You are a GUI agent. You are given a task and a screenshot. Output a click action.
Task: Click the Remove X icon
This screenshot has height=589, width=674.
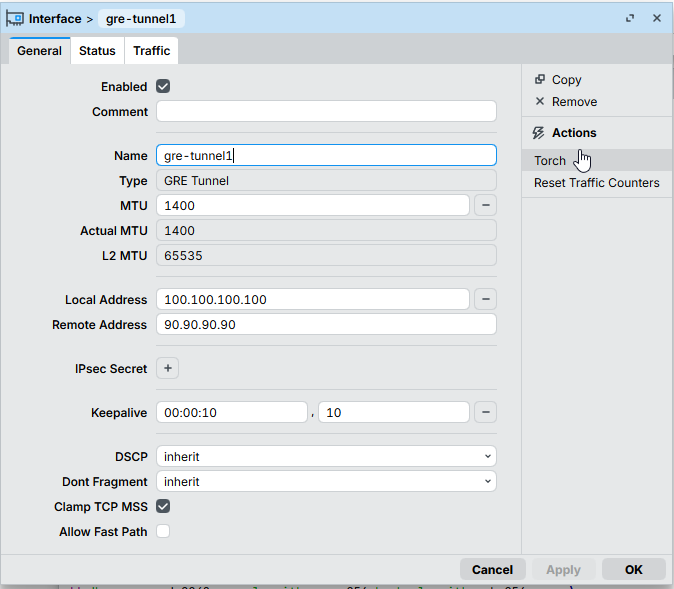(540, 102)
